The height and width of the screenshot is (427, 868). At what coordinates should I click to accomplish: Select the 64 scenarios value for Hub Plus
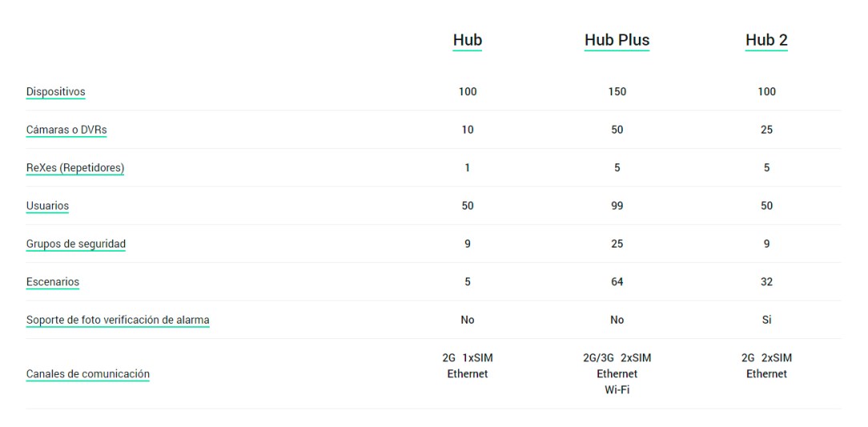[617, 282]
